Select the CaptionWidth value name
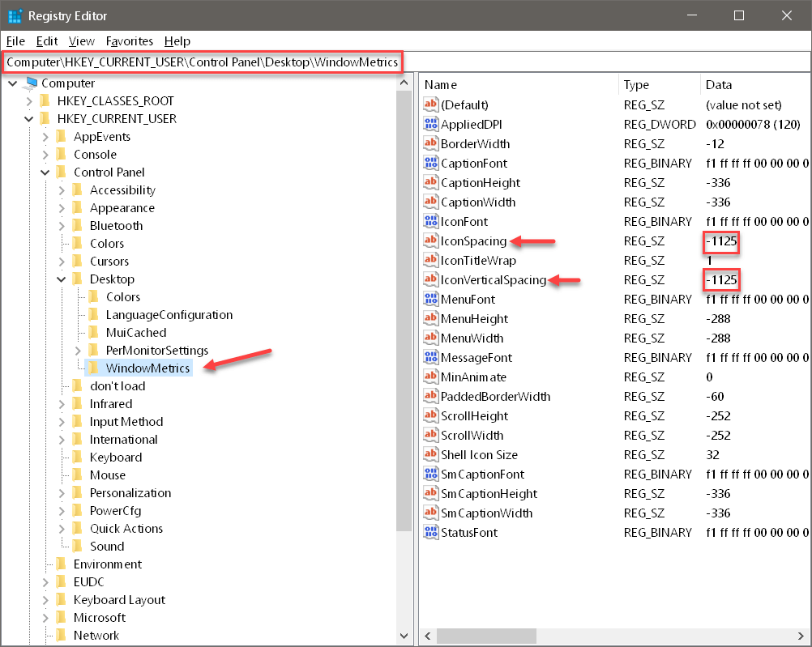Viewport: 812px width, 647px height. [478, 202]
